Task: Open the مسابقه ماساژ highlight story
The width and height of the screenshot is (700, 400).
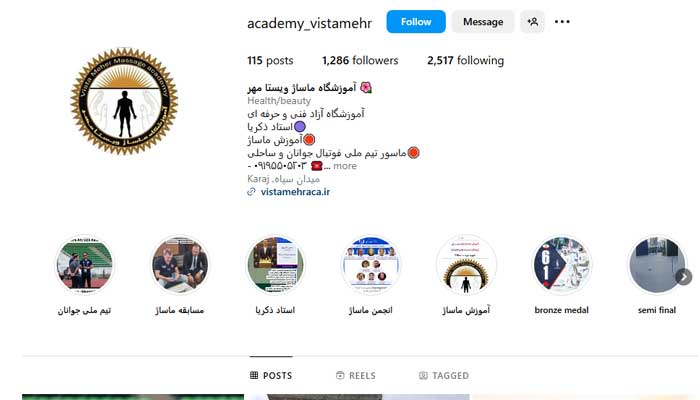Action: point(179,265)
